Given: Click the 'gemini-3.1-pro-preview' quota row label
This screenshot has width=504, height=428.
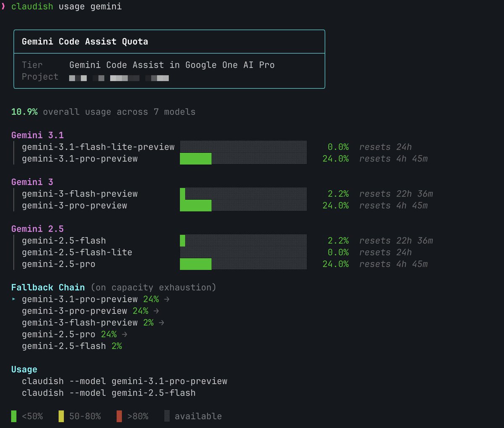Looking at the screenshot, I should [80, 159].
